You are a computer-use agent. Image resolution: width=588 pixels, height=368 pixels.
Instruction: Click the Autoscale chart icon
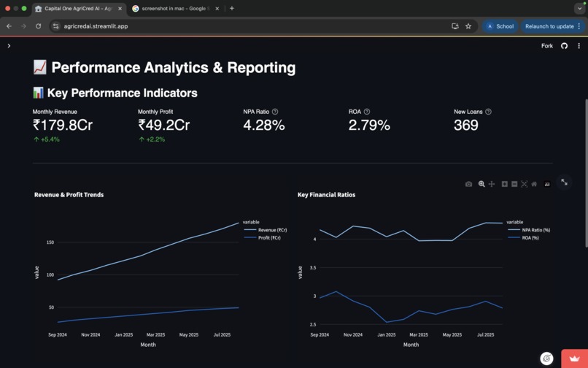[524, 184]
